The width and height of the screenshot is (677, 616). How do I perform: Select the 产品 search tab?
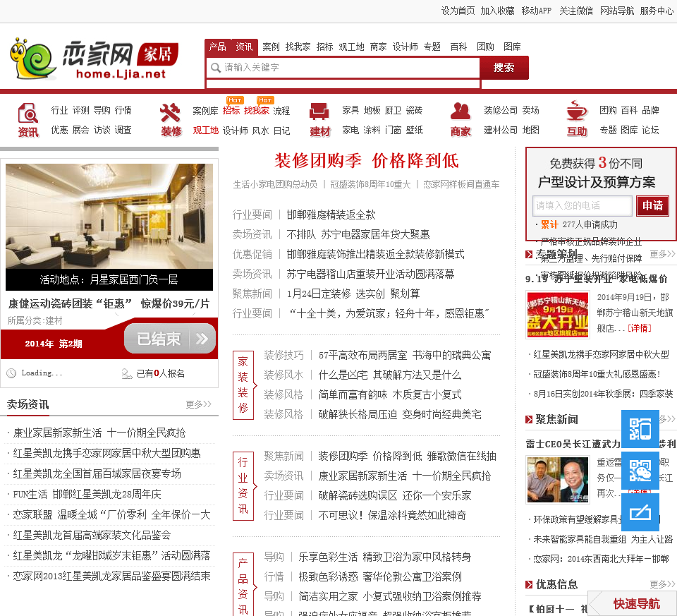pyautogui.click(x=218, y=47)
